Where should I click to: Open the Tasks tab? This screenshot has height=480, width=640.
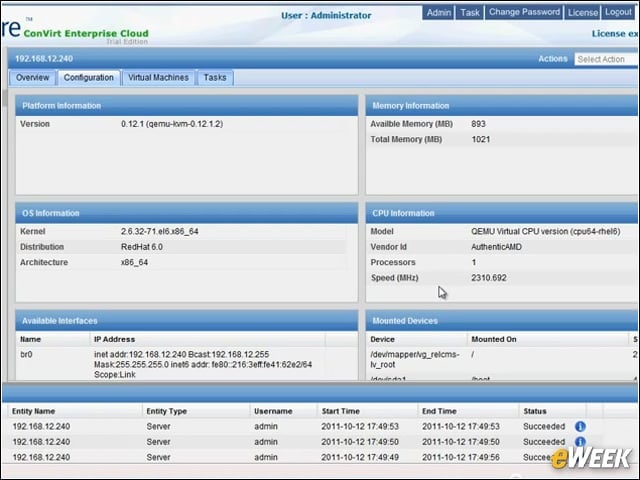click(215, 78)
